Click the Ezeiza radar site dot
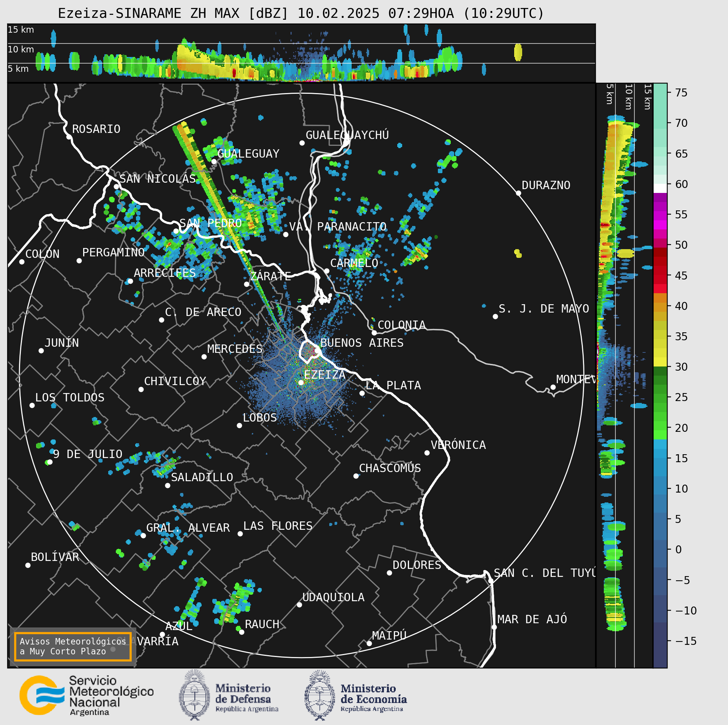 point(301,382)
